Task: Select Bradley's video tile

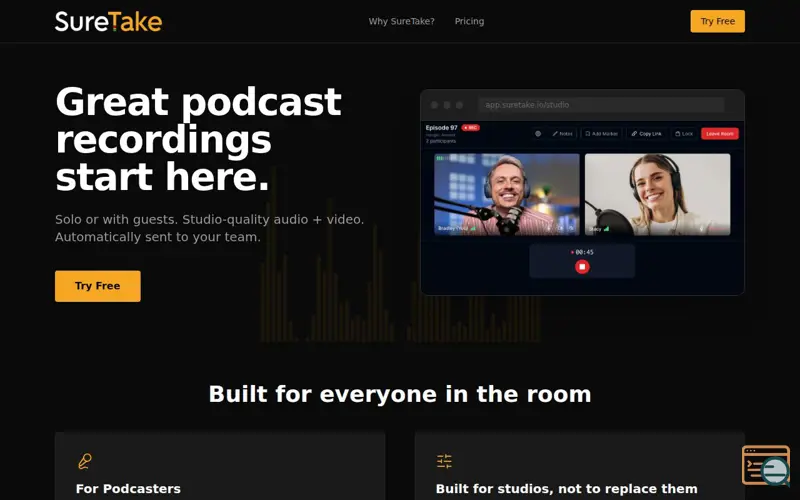Action: click(x=507, y=194)
